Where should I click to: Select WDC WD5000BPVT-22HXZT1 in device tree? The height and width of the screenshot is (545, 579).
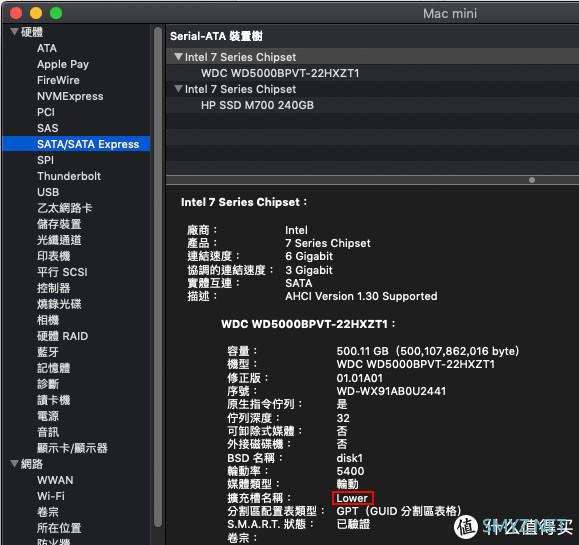(280, 73)
